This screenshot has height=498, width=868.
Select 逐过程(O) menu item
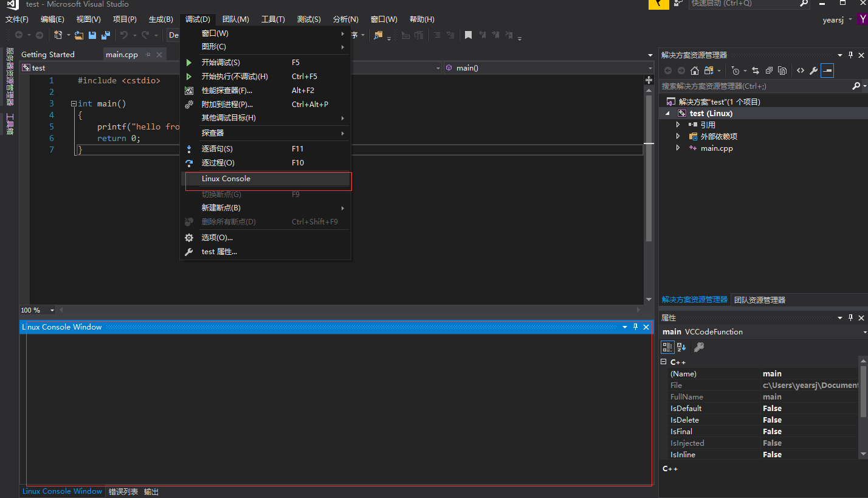click(x=265, y=163)
